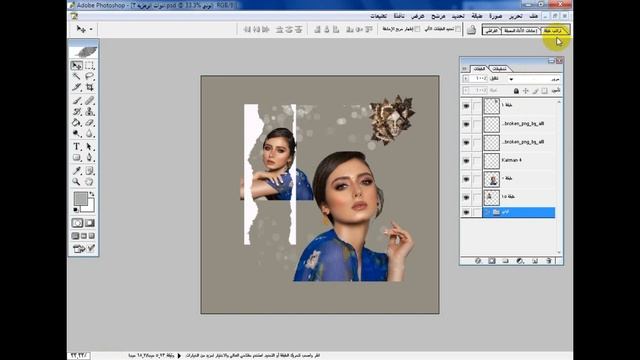This screenshot has height=360, width=640.
Task: Select the Crop tool in the toolbox
Action: pos(89,87)
